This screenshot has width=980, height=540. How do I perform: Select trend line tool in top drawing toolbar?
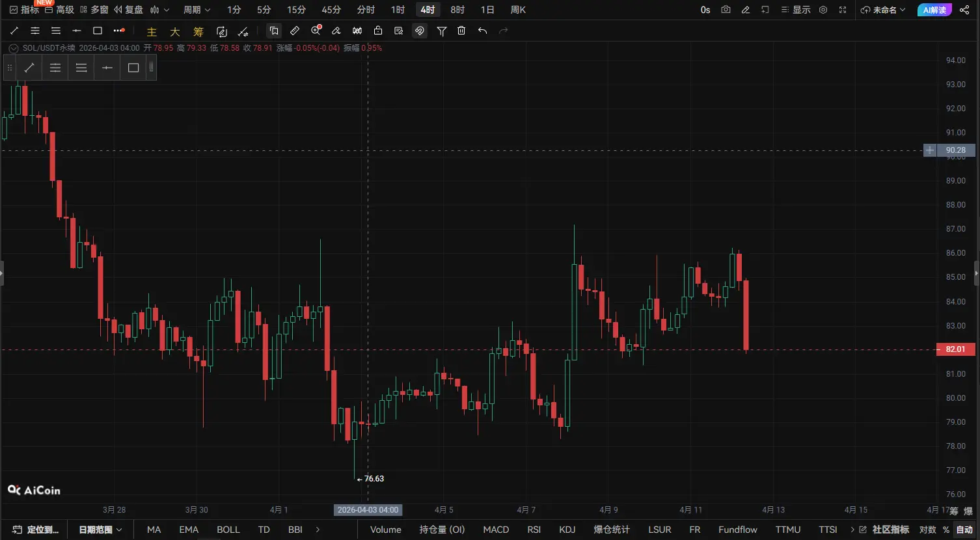point(14,31)
